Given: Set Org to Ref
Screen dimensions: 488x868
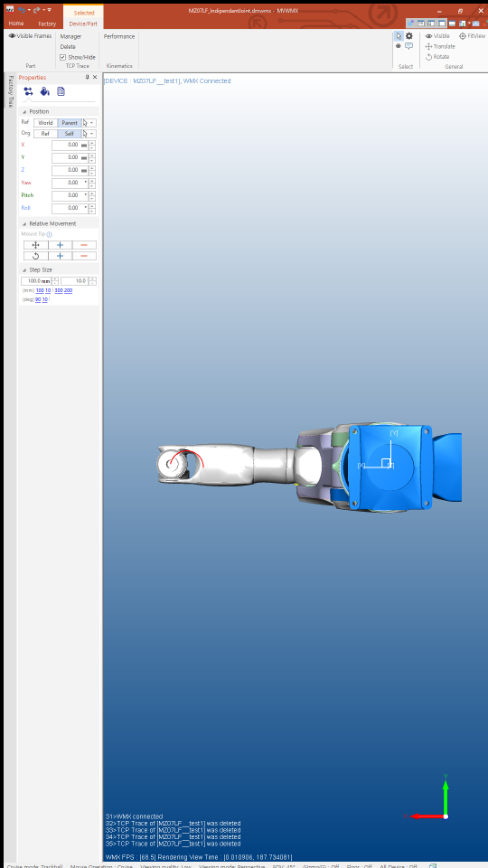Looking at the screenshot, I should [x=45, y=134].
